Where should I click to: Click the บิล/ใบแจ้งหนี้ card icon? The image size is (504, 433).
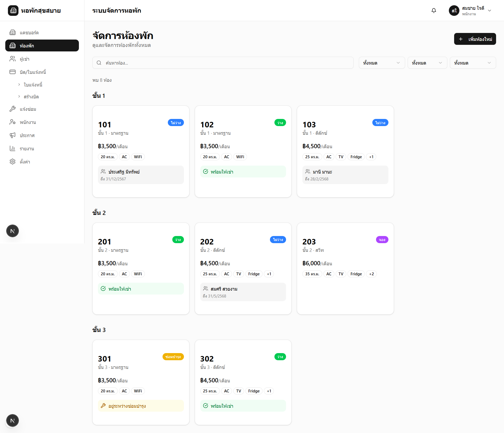click(12, 72)
